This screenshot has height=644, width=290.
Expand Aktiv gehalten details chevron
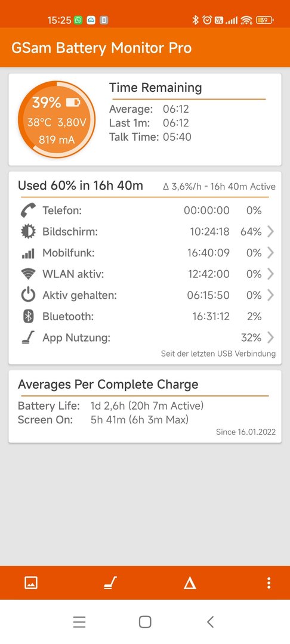(x=270, y=295)
